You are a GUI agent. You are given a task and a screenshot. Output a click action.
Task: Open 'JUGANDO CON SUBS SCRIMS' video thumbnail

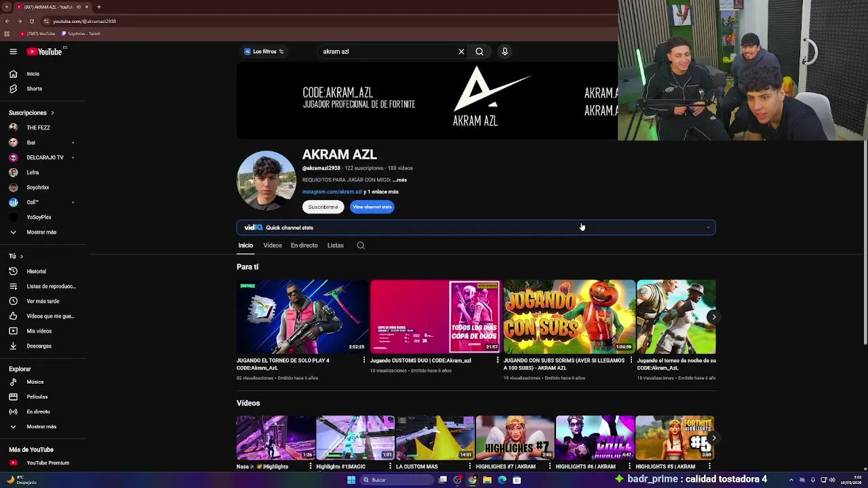570,317
